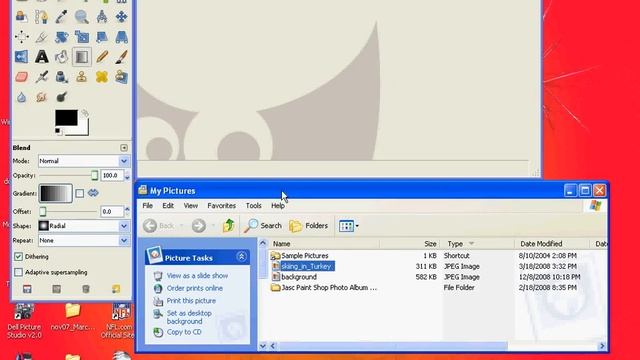Collapse the Picture Tasks section
Viewport: 640px width, 360px height.
pyautogui.click(x=241, y=257)
